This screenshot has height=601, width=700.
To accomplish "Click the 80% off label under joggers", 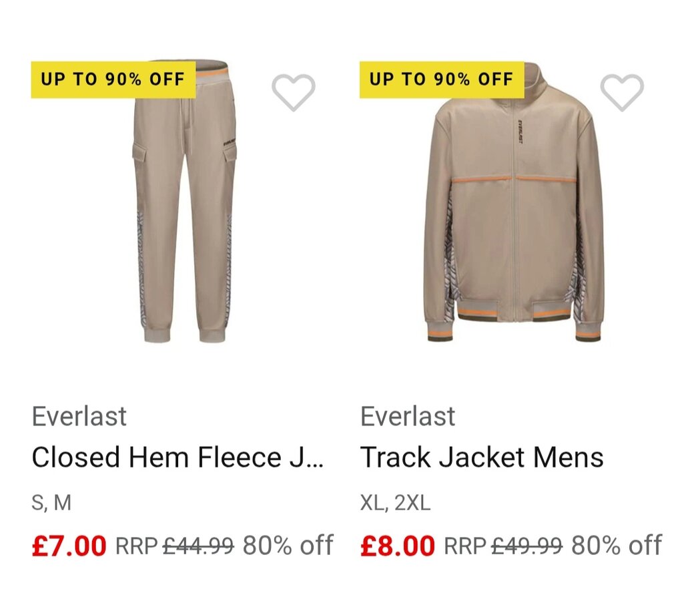I will click(x=288, y=546).
